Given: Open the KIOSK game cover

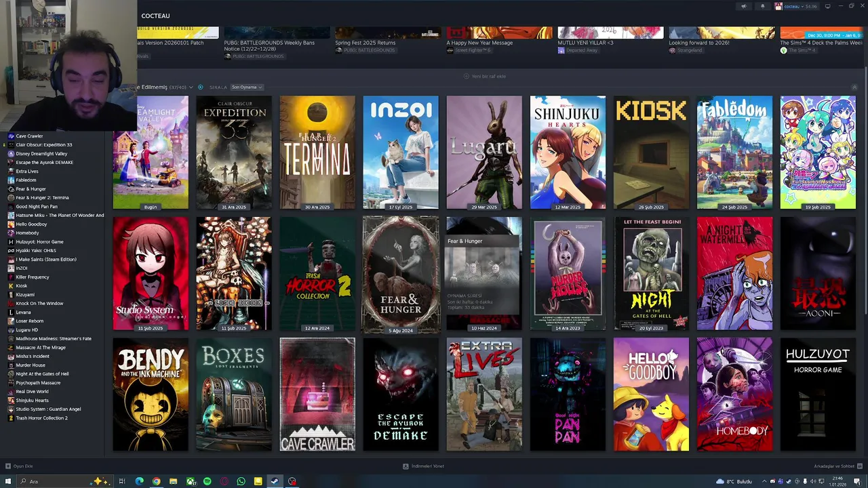Looking at the screenshot, I should tap(651, 152).
